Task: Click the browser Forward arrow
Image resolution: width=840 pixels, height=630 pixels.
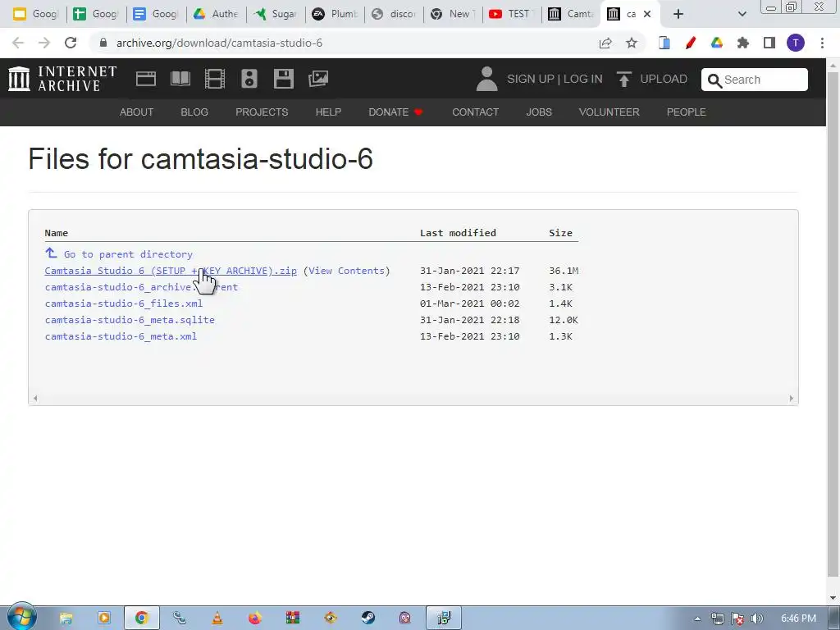Action: (x=44, y=43)
